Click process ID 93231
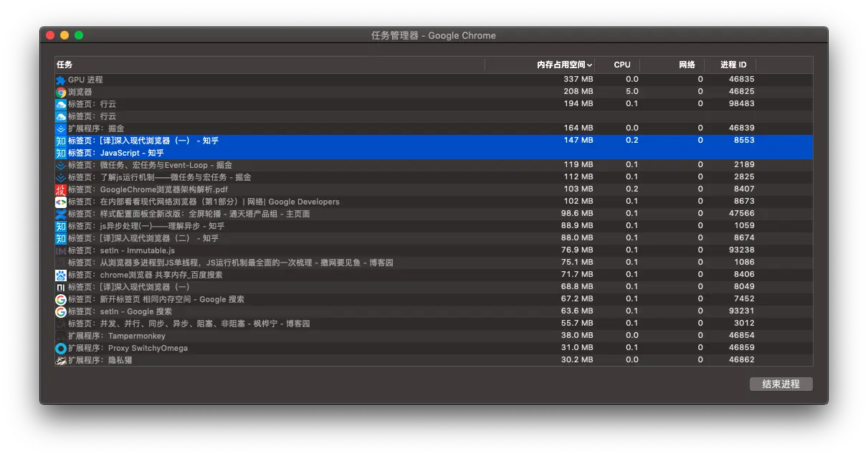This screenshot has height=457, width=868. point(741,311)
